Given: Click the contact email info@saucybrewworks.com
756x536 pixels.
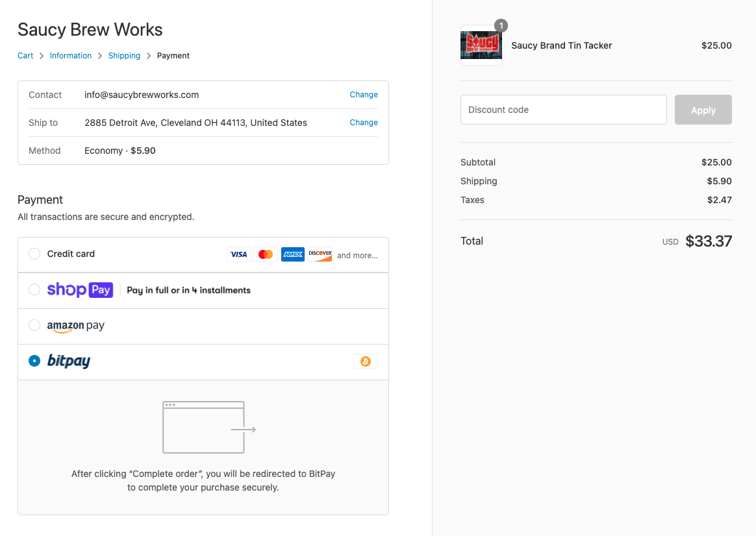Looking at the screenshot, I should point(142,95).
